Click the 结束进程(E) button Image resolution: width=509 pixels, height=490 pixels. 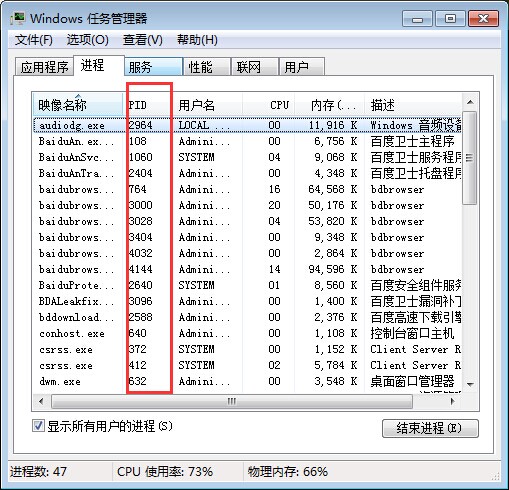430,428
